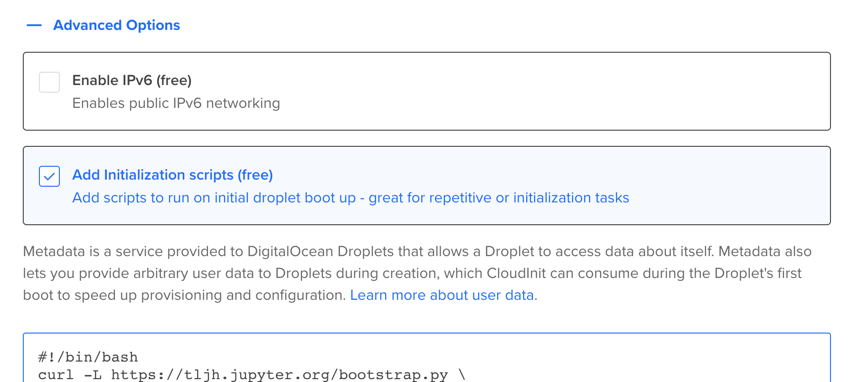Viewport: 868px width, 382px height.
Task: Collapse Advanced Options using the minus icon
Action: click(34, 25)
